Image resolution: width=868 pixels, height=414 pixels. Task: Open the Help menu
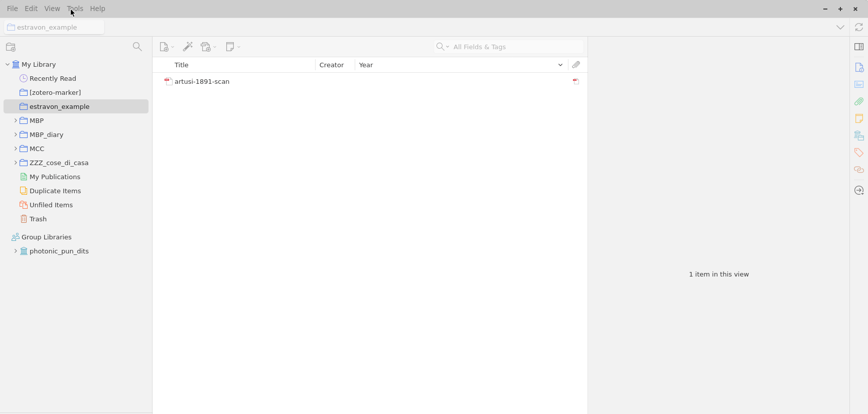point(97,9)
